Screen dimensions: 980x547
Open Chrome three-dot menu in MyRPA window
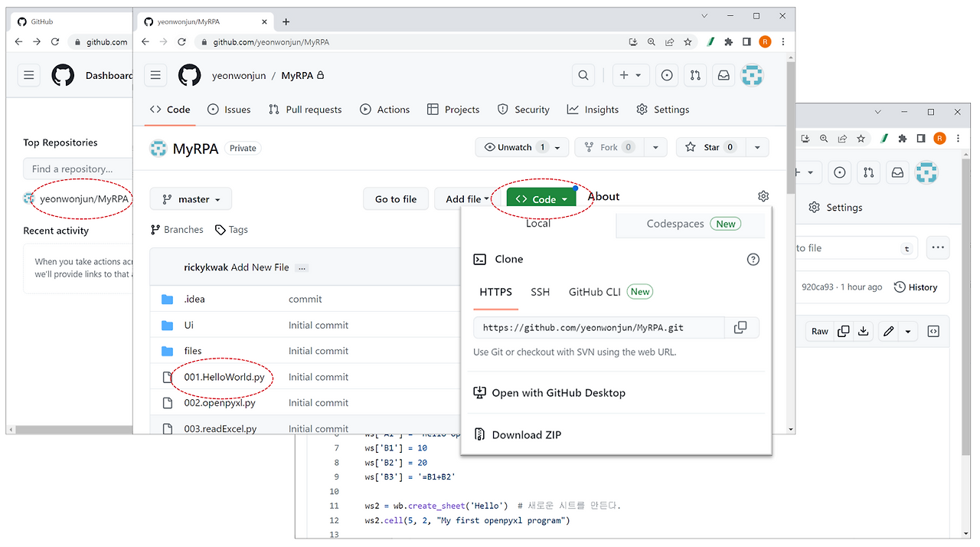[x=783, y=42]
